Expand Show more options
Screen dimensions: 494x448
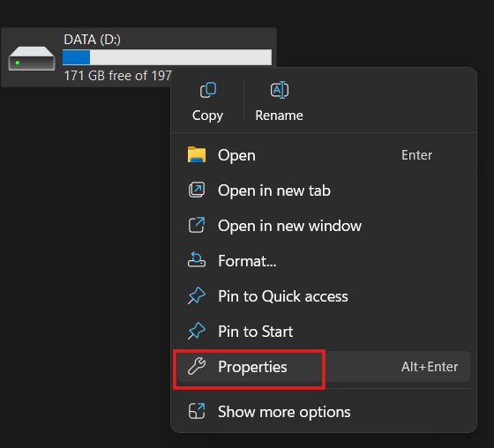321,412
